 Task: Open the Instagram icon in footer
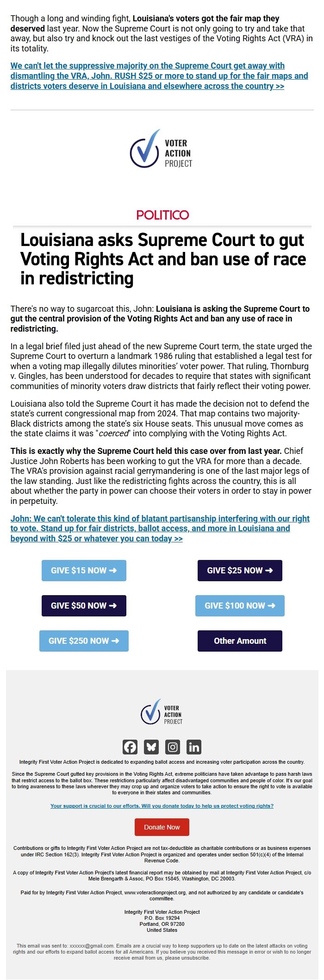tap(173, 747)
